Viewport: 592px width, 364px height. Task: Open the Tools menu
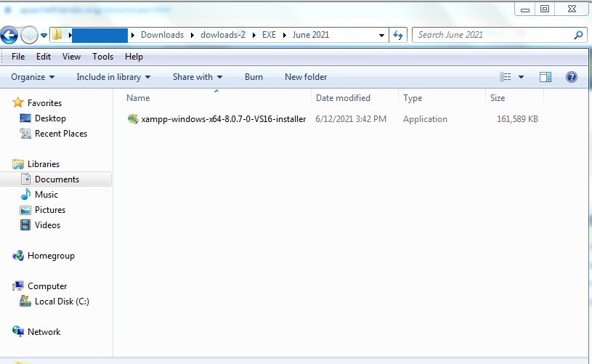[102, 57]
